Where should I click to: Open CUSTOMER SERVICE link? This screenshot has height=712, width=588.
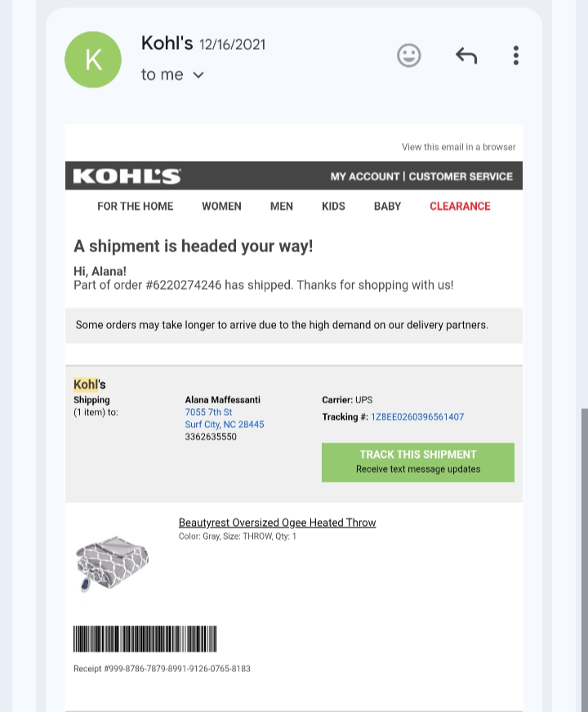461,176
